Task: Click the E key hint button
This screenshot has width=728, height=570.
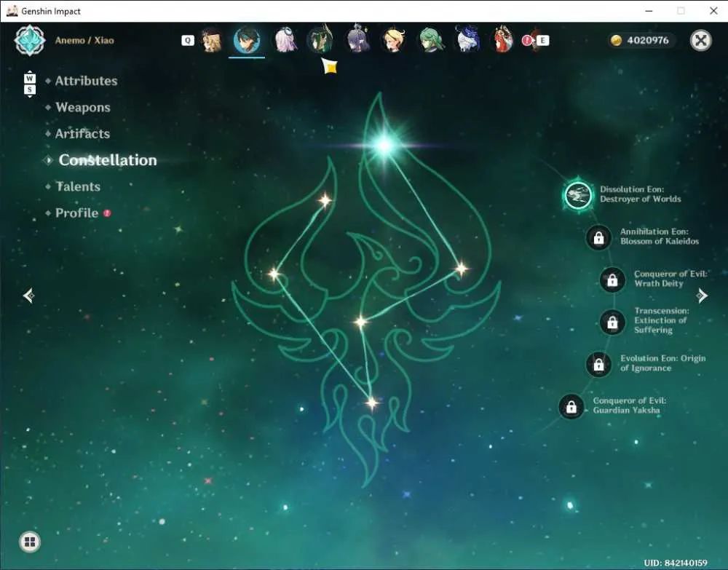Action: (542, 40)
